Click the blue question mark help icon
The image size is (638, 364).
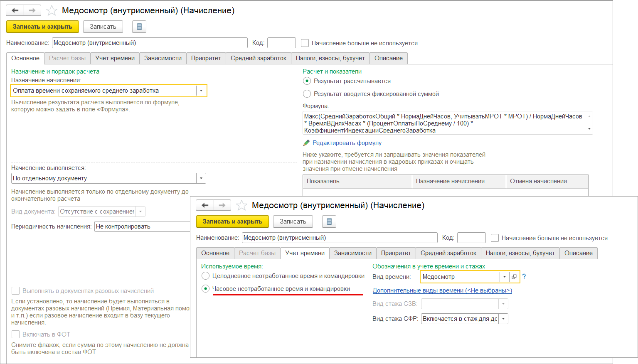524,277
